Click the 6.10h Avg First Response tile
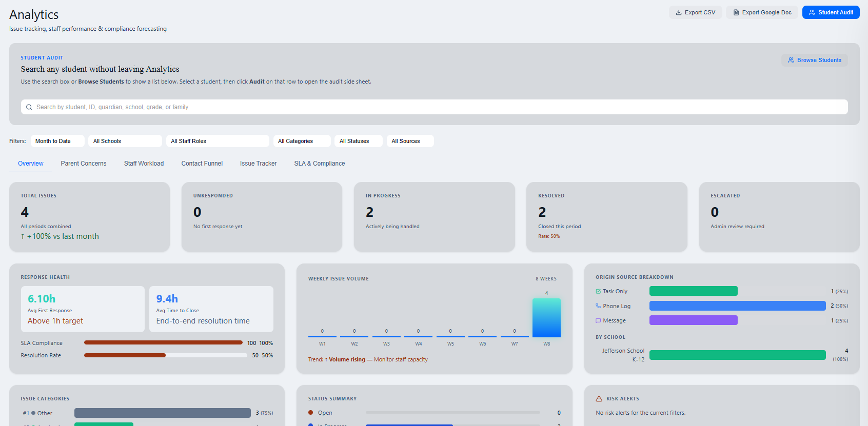 83,309
